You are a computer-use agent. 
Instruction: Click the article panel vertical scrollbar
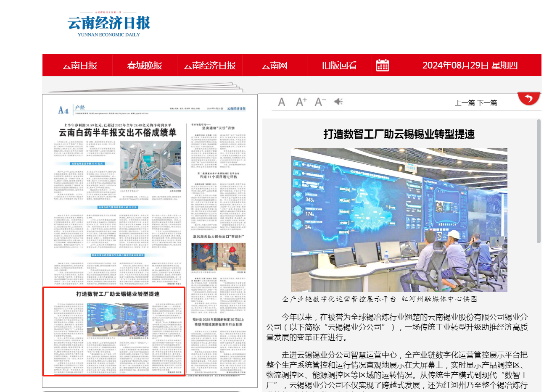(539, 181)
